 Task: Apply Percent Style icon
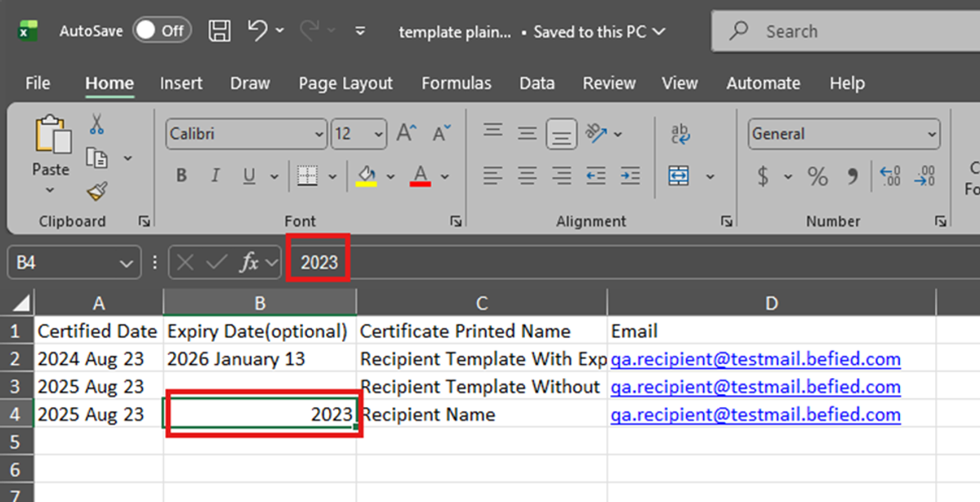(817, 175)
